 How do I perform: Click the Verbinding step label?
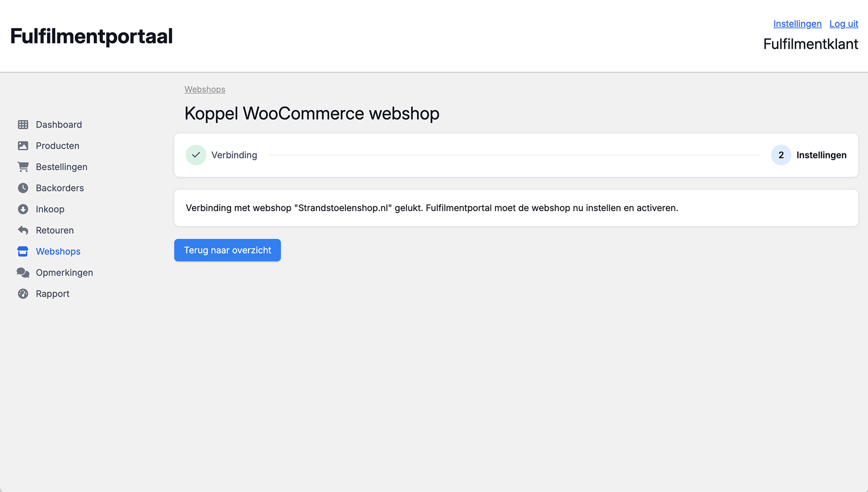[234, 155]
